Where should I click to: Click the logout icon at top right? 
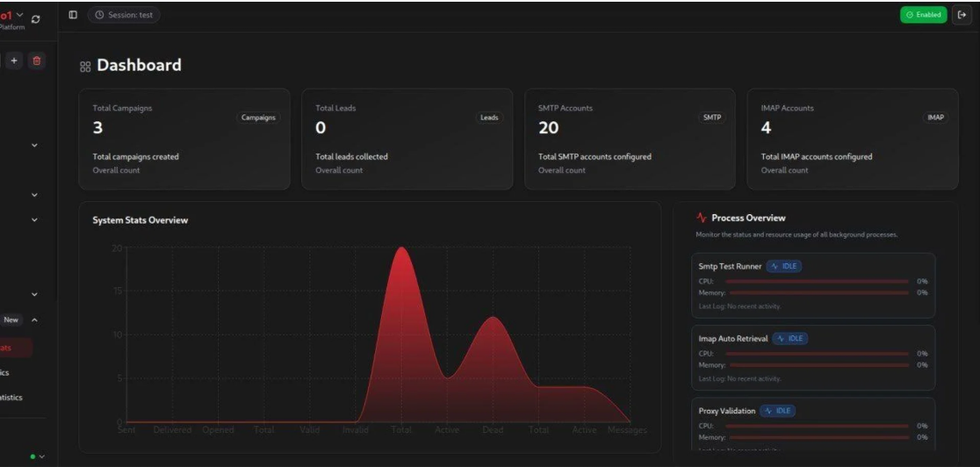coord(962,15)
